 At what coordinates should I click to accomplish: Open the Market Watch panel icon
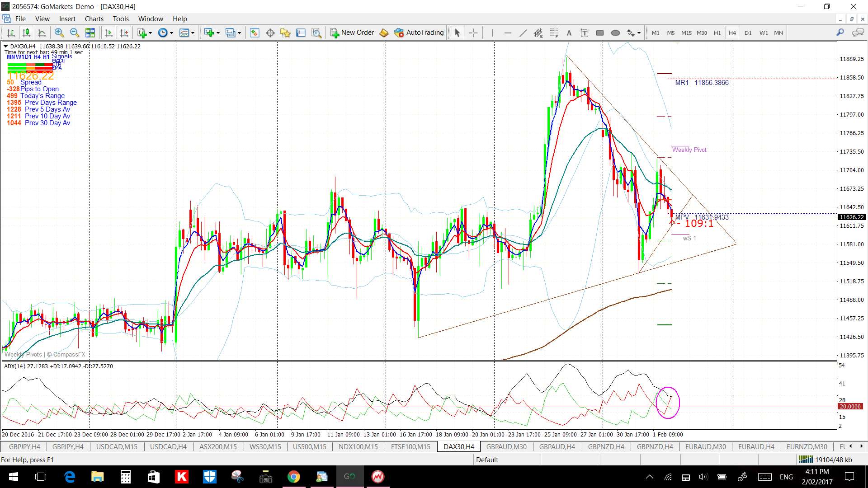255,33
